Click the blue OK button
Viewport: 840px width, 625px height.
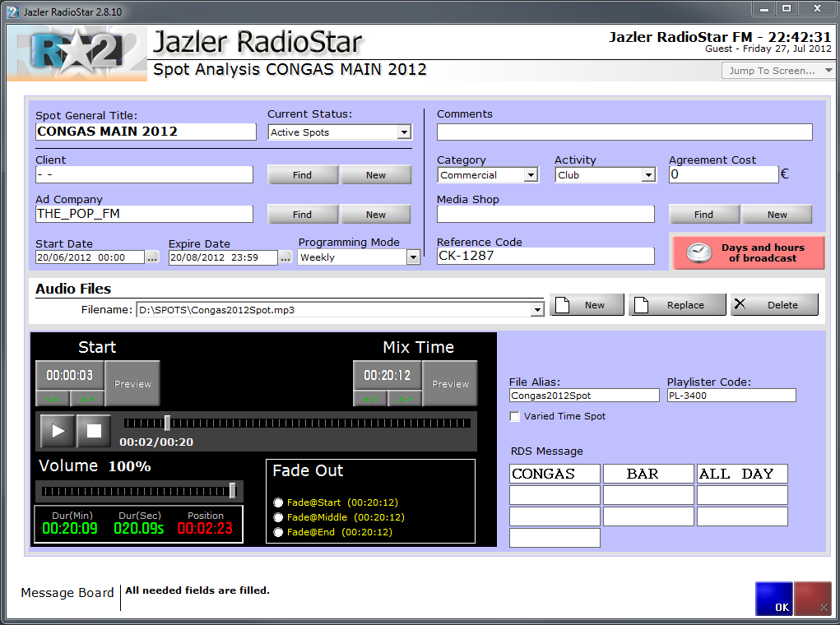click(x=773, y=599)
